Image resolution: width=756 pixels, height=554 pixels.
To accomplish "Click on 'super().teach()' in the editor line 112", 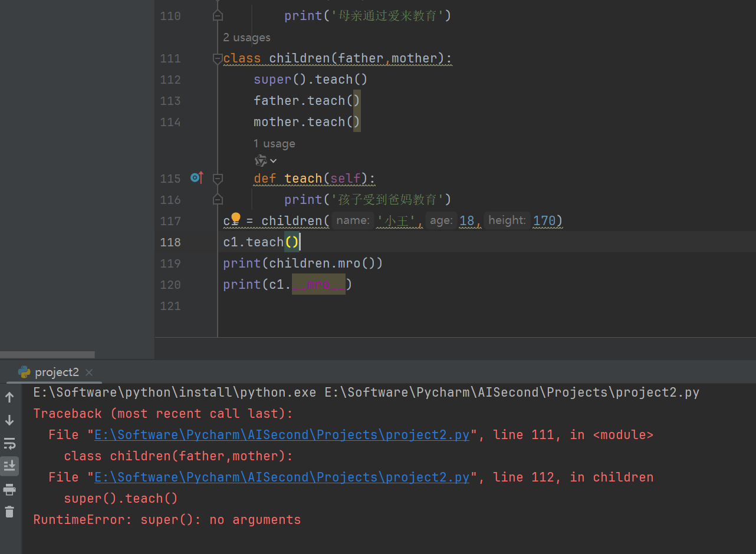I will (311, 80).
